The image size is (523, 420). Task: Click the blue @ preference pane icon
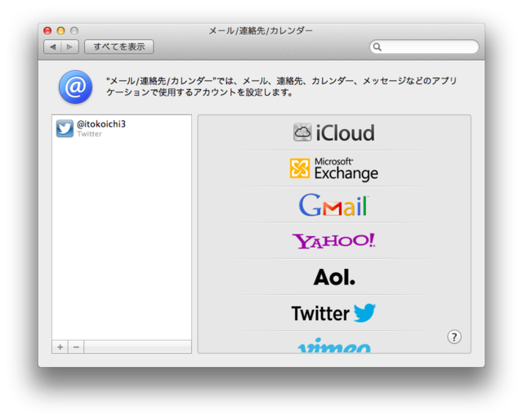point(76,87)
